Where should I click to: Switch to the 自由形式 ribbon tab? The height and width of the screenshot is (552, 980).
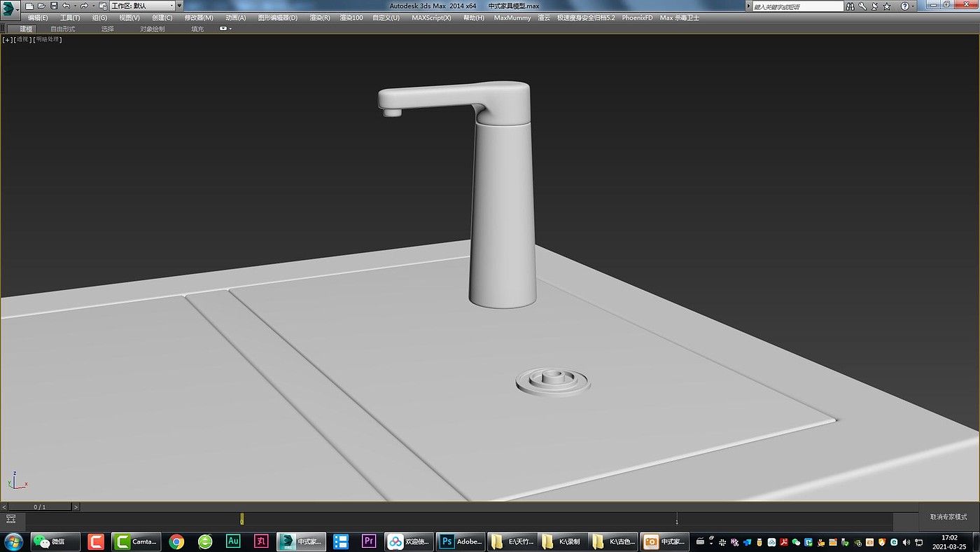(x=62, y=29)
